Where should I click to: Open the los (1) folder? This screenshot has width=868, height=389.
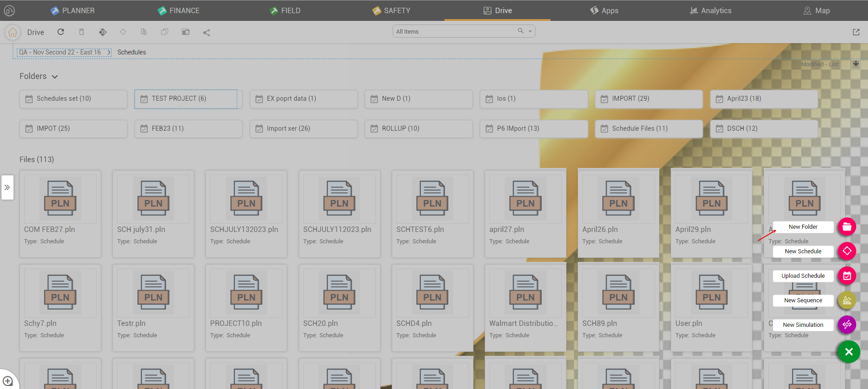coord(534,99)
